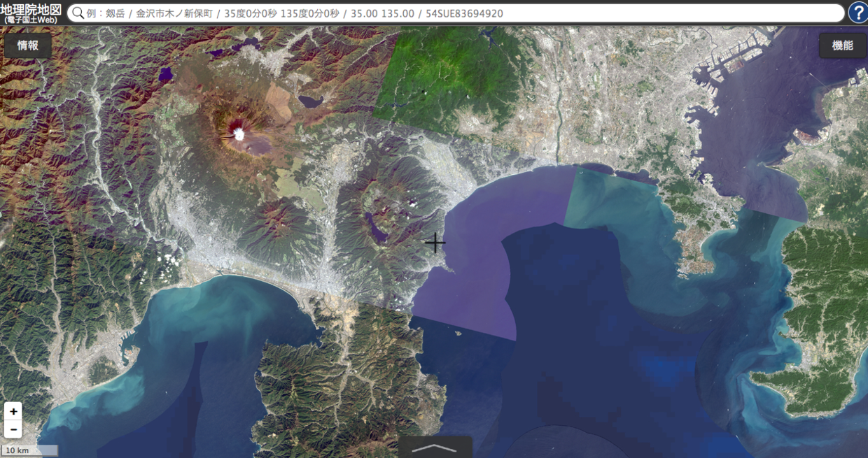Screen dimensions: 868x458
Task: Zoom out with the minus button
Action: (13, 429)
